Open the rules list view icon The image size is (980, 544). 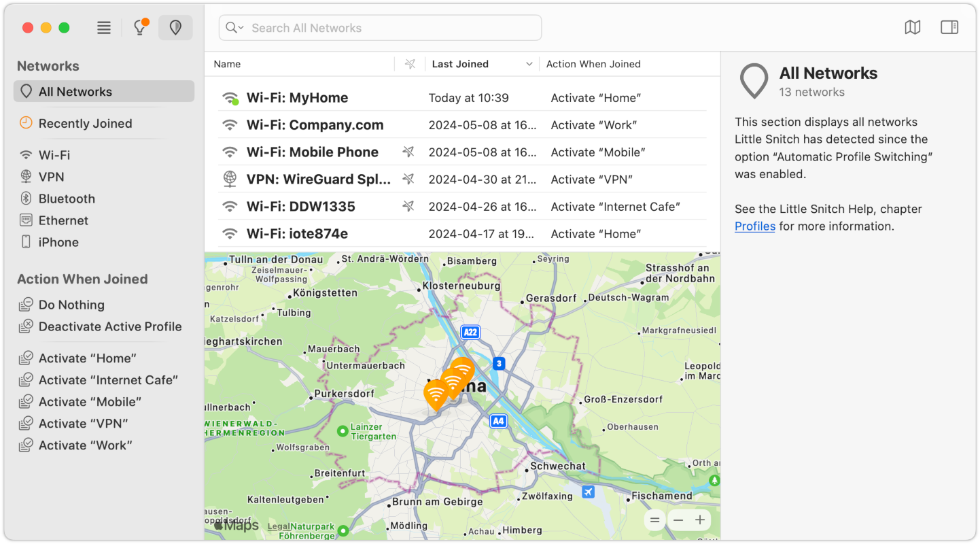[103, 28]
